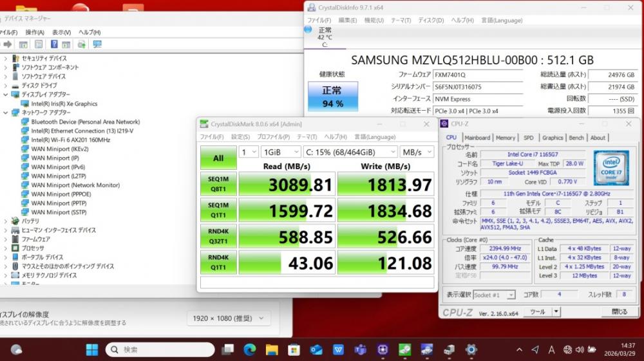Image resolution: width=644 pixels, height=361 pixels.
Task: Open the テーマ(T) menu in CrystalDiskMark
Action: click(307, 136)
